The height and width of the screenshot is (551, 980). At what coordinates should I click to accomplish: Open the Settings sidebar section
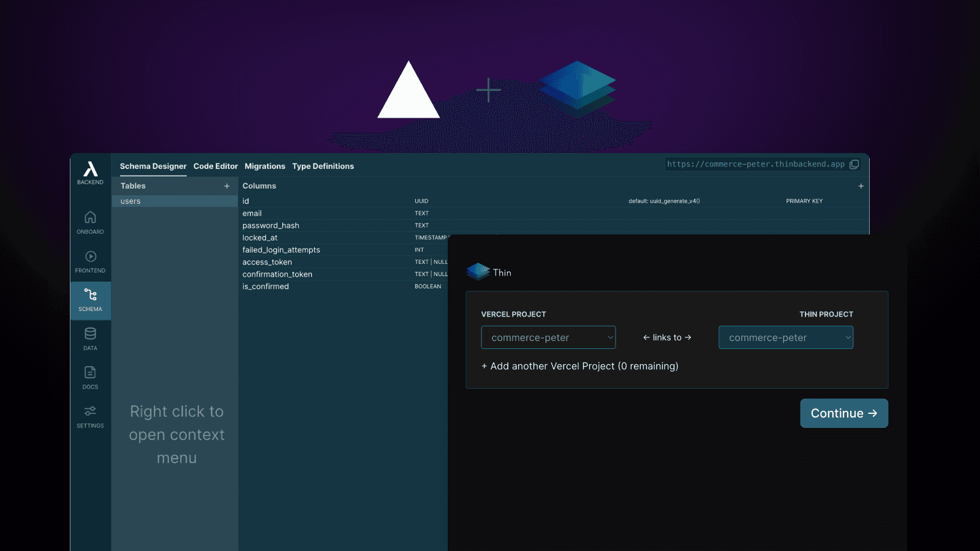[90, 416]
